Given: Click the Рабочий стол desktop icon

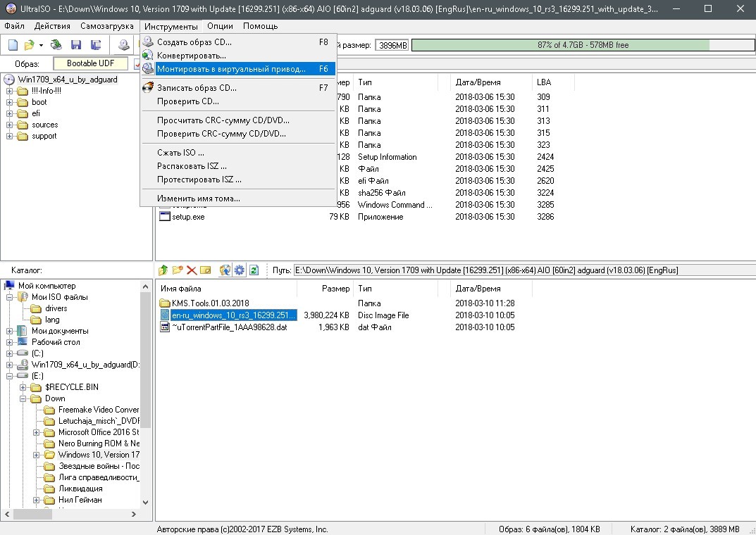Looking at the screenshot, I should point(23,342).
